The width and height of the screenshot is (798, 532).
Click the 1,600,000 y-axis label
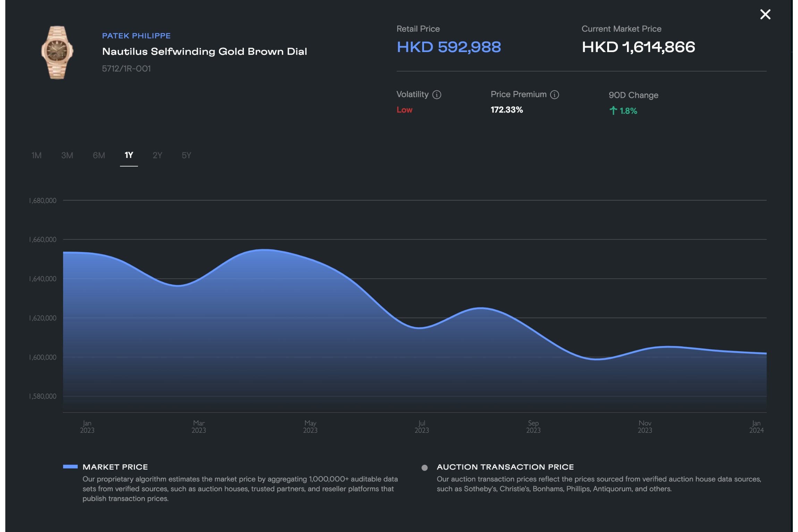42,357
